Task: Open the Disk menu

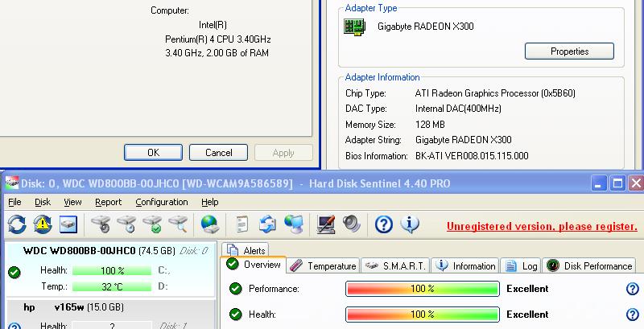Action: pyautogui.click(x=43, y=202)
